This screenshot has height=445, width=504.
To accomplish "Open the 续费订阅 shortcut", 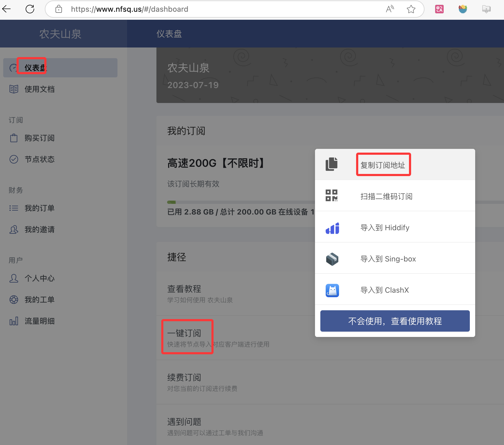I will coord(184,378).
